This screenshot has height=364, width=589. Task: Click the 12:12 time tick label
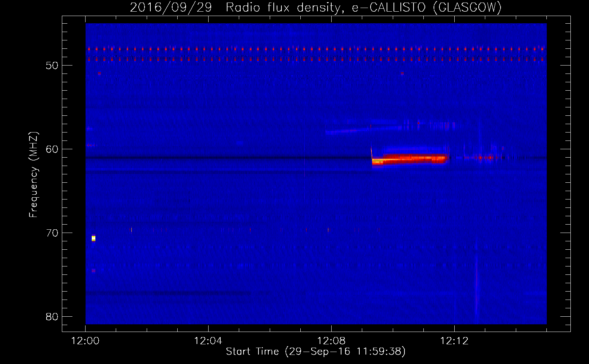pos(454,341)
